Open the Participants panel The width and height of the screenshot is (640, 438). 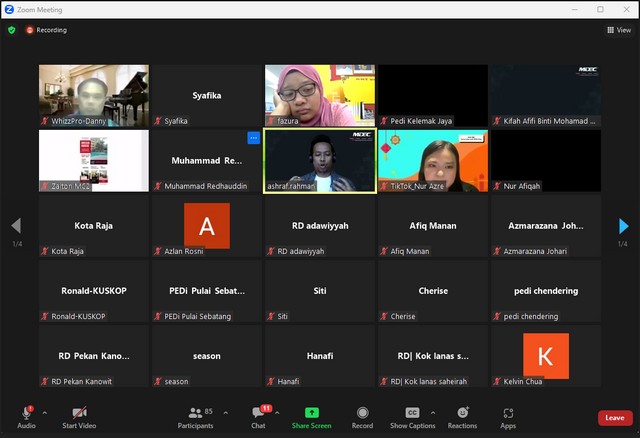[x=195, y=413]
